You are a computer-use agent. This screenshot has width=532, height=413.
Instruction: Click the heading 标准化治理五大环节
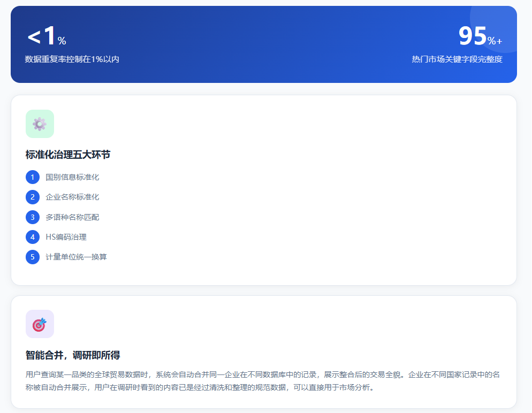(68, 155)
